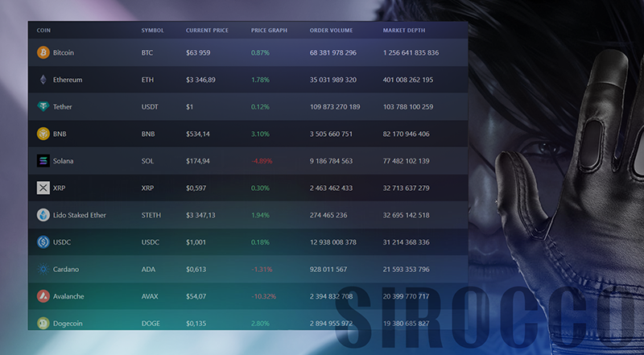The image size is (644, 355).
Task: Click the Lido Staked Ether logo icon
Action: 43,215
